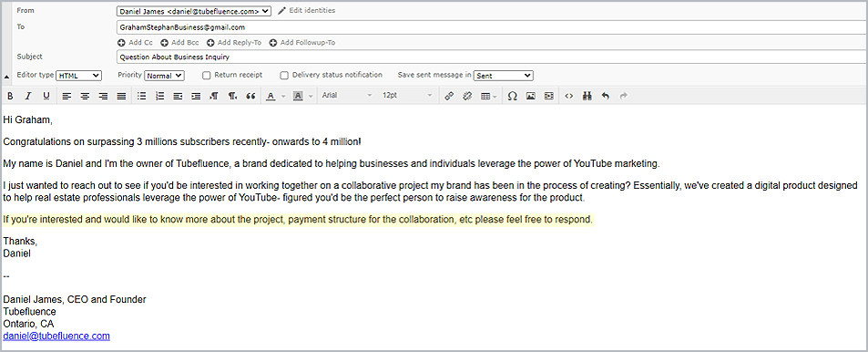Remove link from selection
Screen dimensions: 868x352
[x=467, y=96]
